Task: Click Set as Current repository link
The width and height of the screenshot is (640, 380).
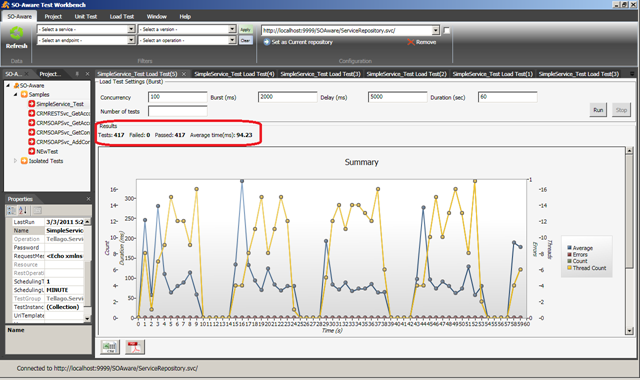Action: pyautogui.click(x=302, y=42)
